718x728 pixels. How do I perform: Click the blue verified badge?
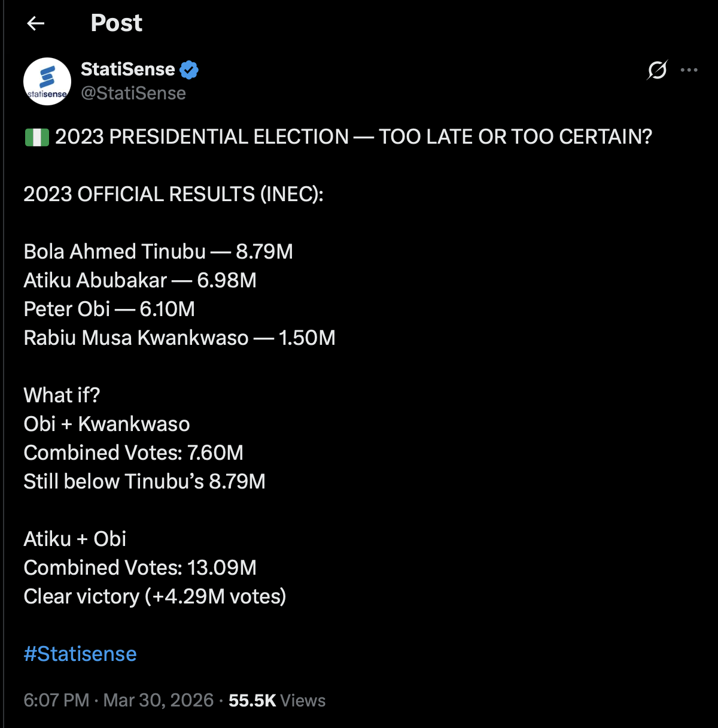tap(189, 70)
